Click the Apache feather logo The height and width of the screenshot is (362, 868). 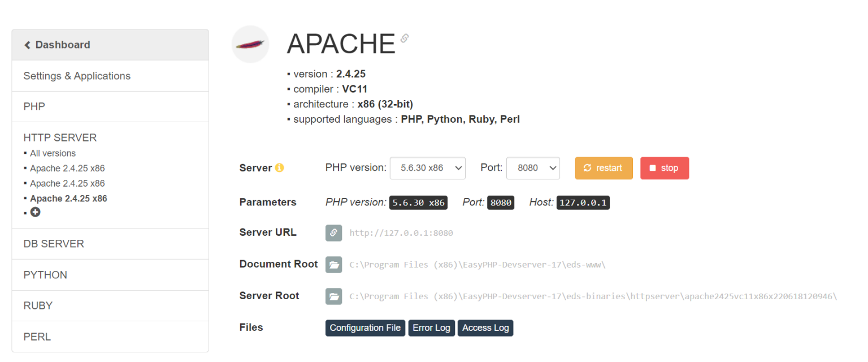point(250,44)
